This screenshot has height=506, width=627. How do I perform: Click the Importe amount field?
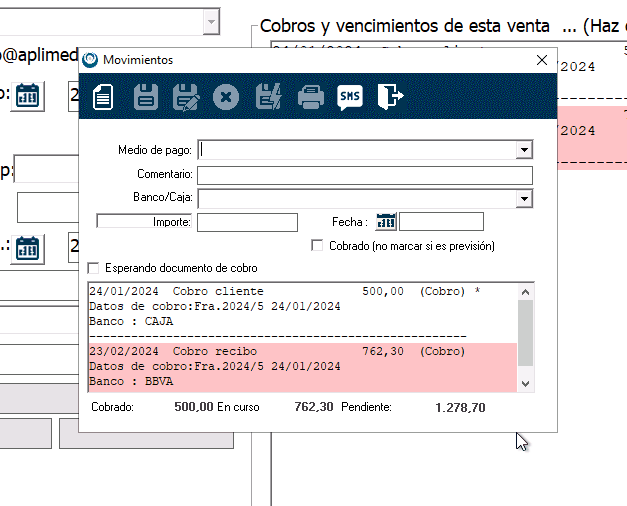click(x=247, y=222)
